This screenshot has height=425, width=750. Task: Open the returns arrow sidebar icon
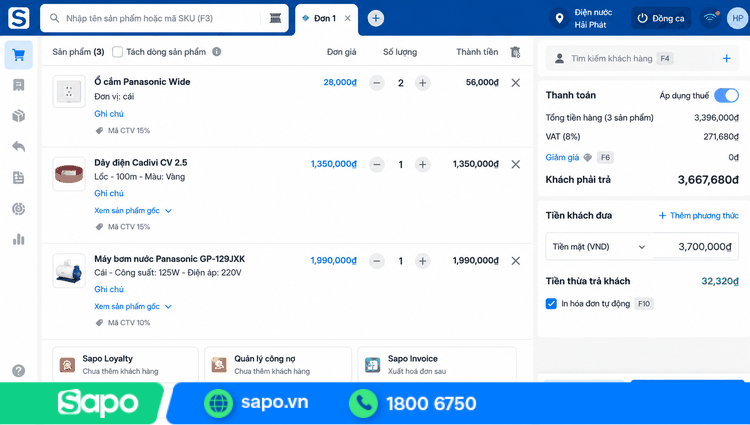pos(19,146)
